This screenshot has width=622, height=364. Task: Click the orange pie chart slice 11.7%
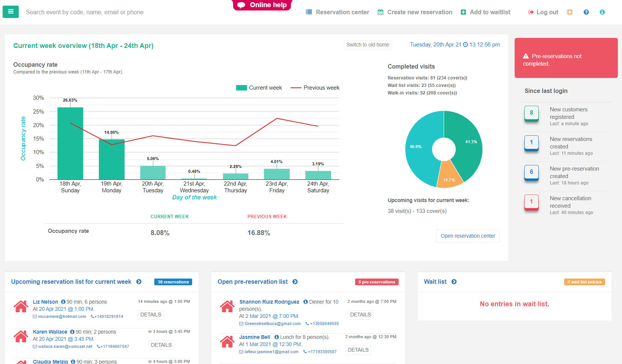449,176
